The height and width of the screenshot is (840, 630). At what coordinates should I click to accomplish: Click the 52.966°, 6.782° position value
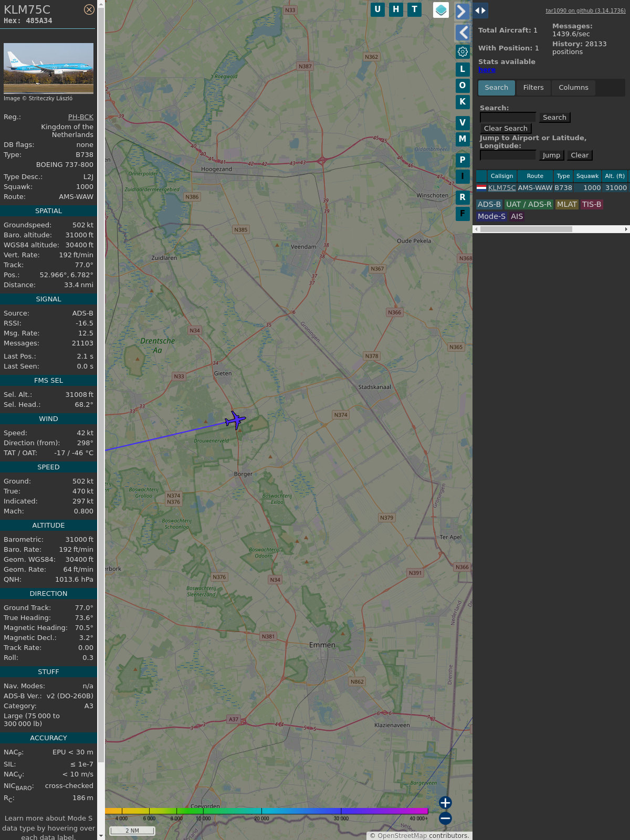(67, 275)
